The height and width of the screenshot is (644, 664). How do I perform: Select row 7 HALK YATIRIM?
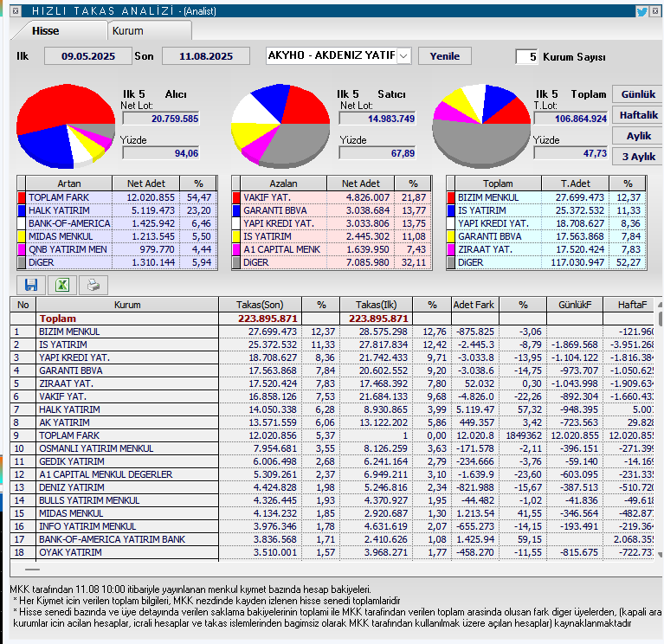(332, 409)
